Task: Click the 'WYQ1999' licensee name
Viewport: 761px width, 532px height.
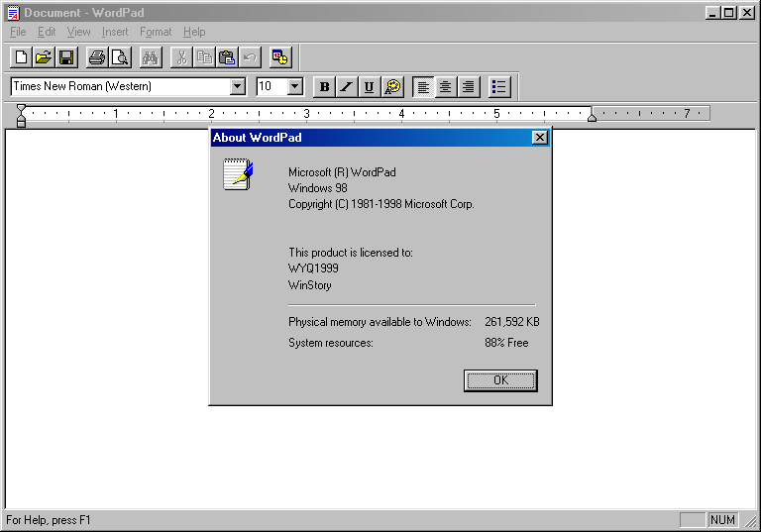Action: 313,268
